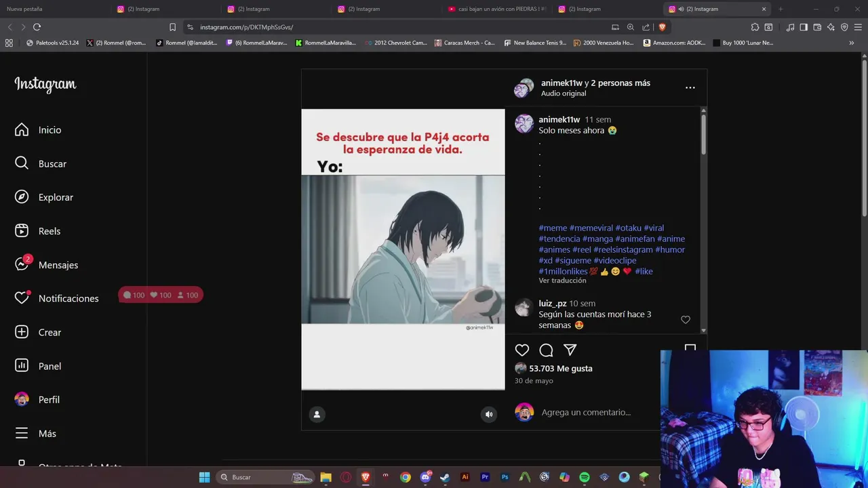
Task: Open Windows Start menu
Action: 204,477
